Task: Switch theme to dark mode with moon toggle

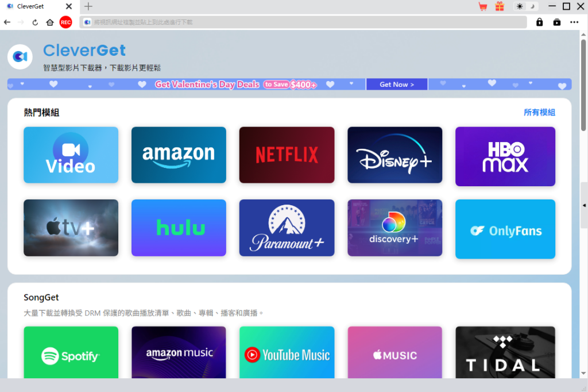Action: 532,6
